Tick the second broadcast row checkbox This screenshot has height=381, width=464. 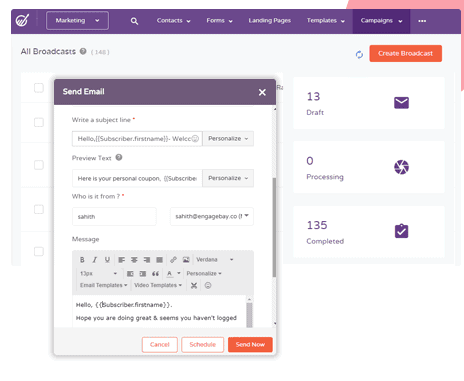coord(39,122)
